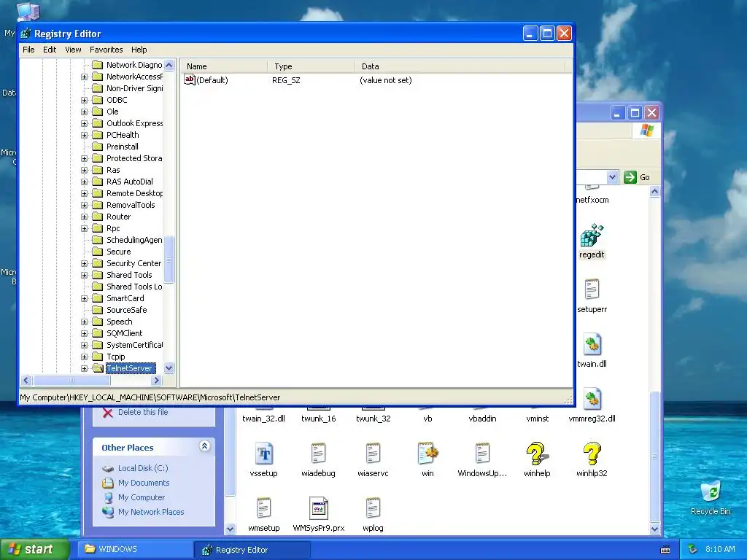Expand the Router registry key

point(85,217)
